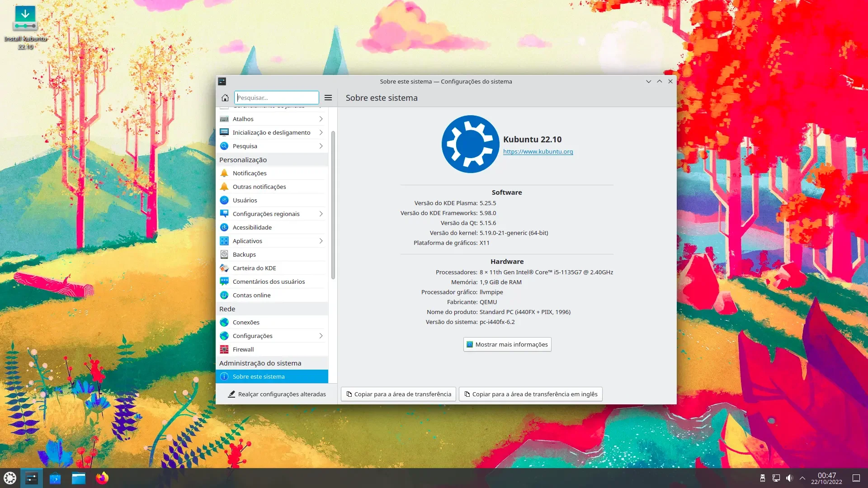Open the Conexões settings entry
This screenshot has height=488, width=868.
click(272, 322)
